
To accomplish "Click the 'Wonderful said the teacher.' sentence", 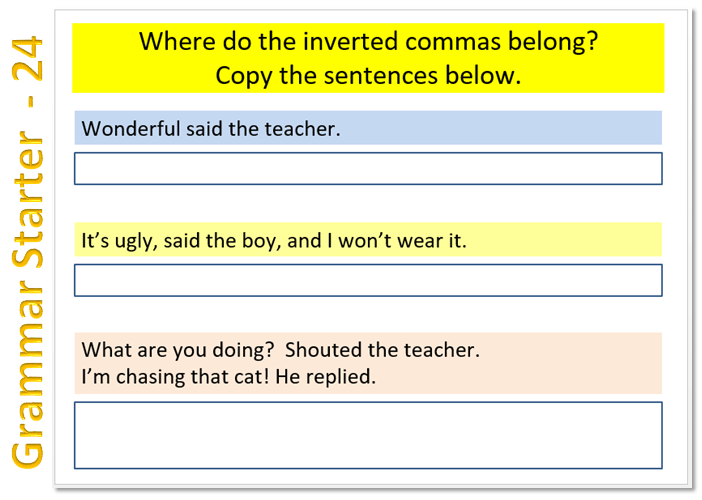I will tap(211, 129).
